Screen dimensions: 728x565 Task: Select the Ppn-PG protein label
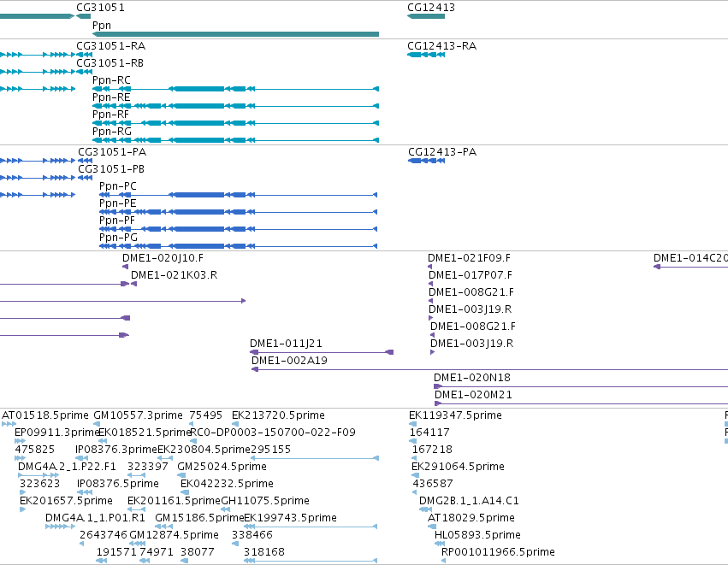118,238
